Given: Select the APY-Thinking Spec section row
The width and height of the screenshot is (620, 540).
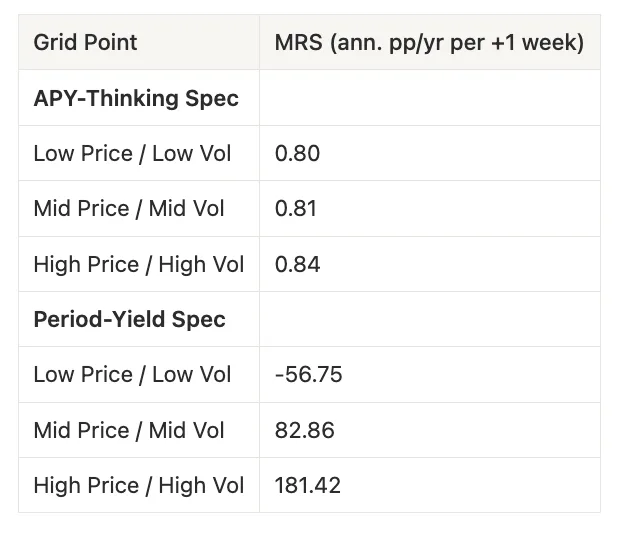Looking at the screenshot, I should pos(309,98).
